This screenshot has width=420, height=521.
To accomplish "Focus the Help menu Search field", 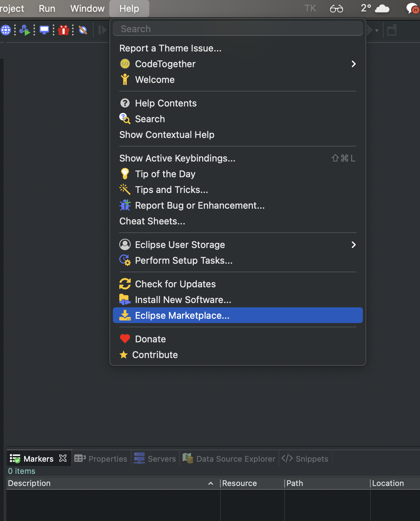I will point(237,29).
